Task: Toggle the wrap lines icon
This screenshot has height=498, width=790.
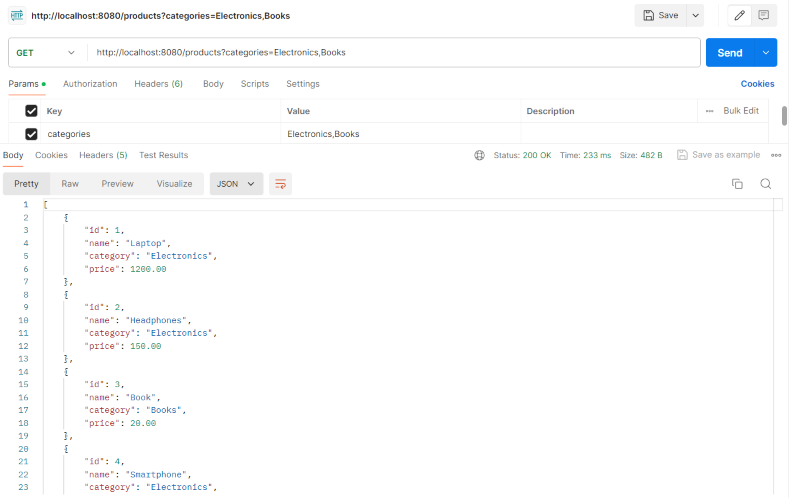Action: coord(280,184)
